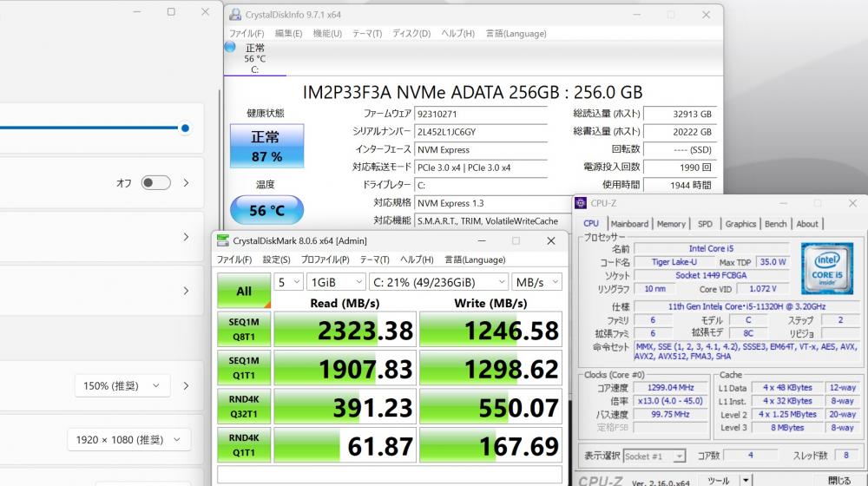Viewport: 868px width, 486px height.
Task: Click the green All benchmark button
Action: pos(244,291)
